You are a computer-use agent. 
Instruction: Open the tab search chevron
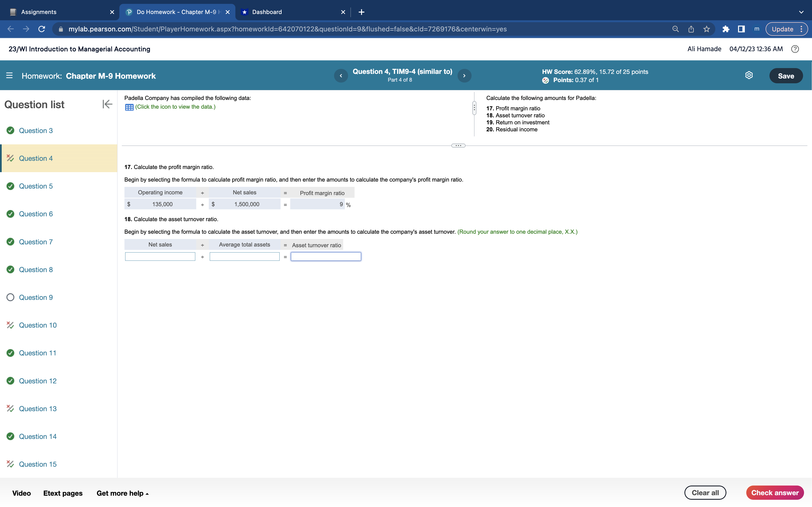click(x=801, y=12)
